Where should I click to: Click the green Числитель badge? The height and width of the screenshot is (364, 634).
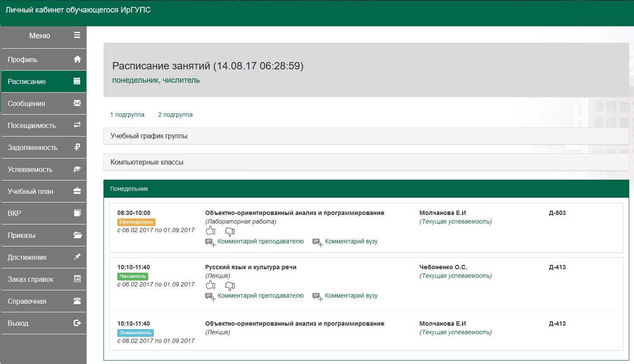(133, 277)
